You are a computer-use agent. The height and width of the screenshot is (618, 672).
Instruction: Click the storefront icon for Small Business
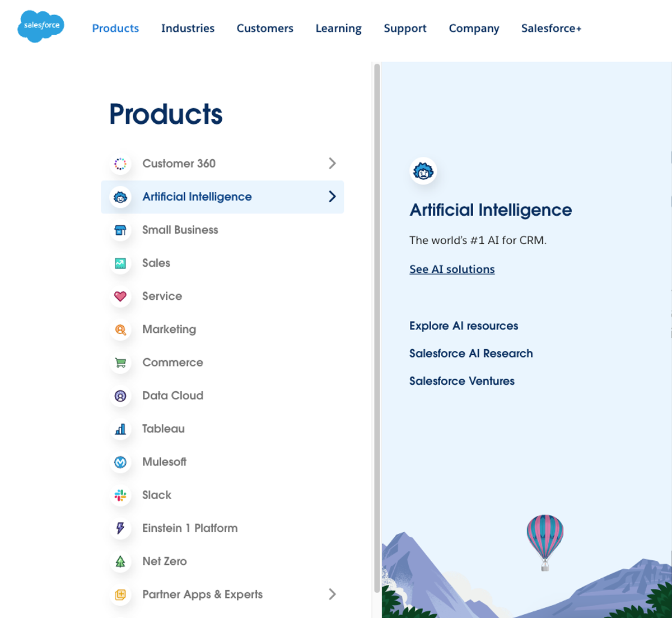click(120, 230)
